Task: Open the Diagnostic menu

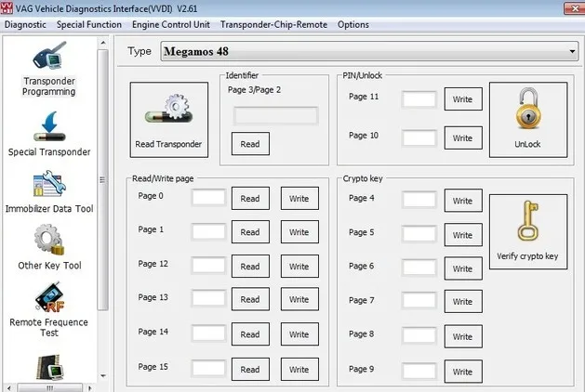Action: pos(25,24)
